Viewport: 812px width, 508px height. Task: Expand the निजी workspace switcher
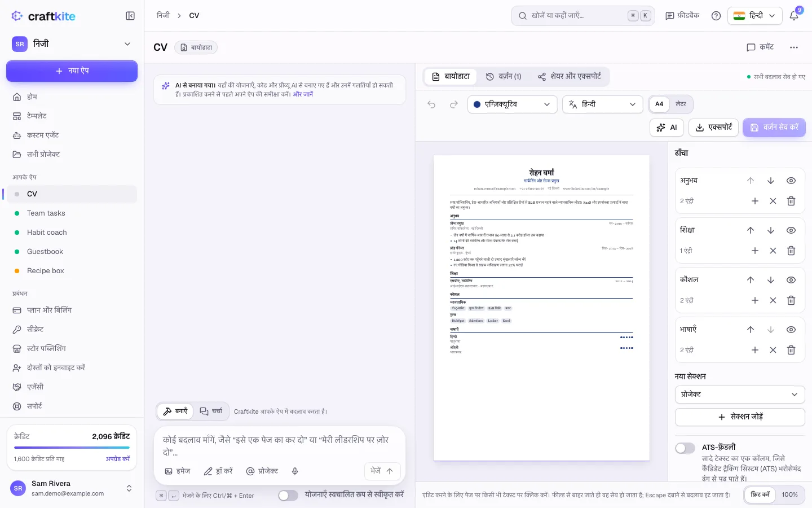(72, 44)
